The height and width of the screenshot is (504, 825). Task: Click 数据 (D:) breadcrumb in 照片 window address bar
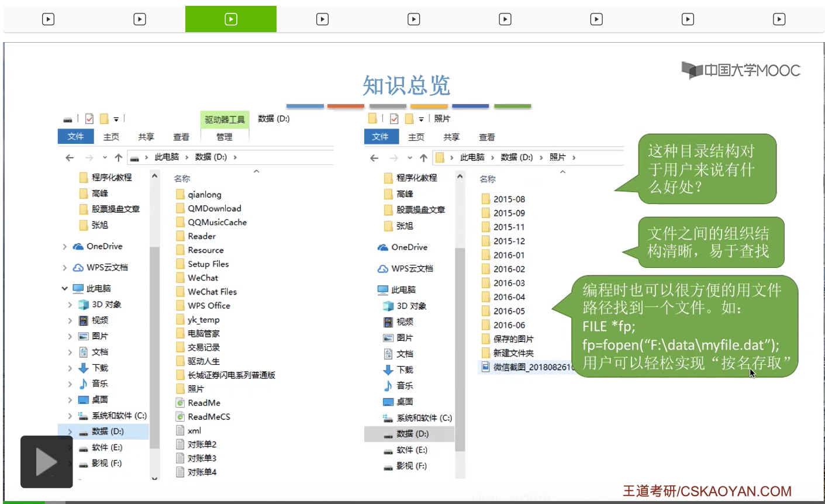pyautogui.click(x=517, y=158)
